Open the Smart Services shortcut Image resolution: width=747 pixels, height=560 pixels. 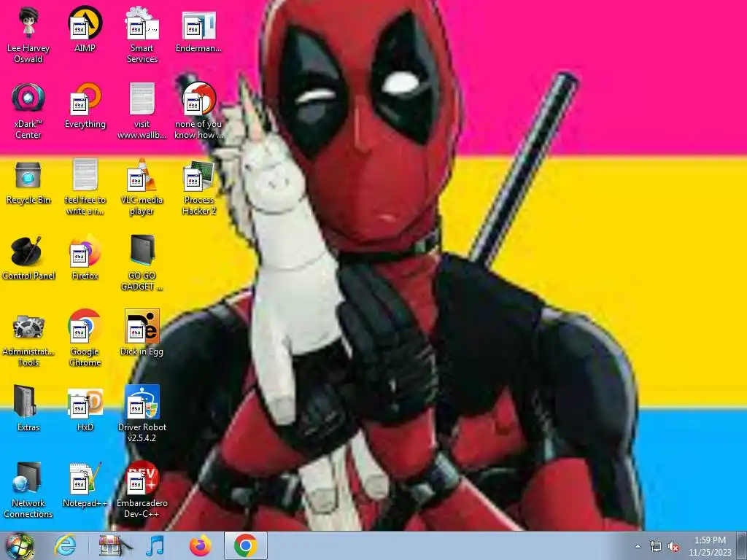tap(142, 35)
